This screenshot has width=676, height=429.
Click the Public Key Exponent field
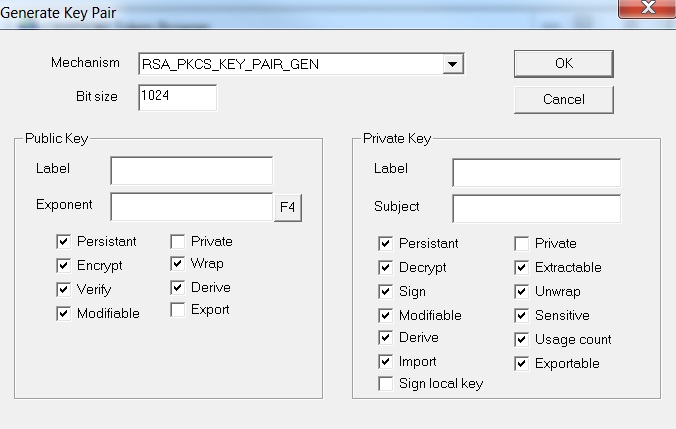pyautogui.click(x=191, y=207)
